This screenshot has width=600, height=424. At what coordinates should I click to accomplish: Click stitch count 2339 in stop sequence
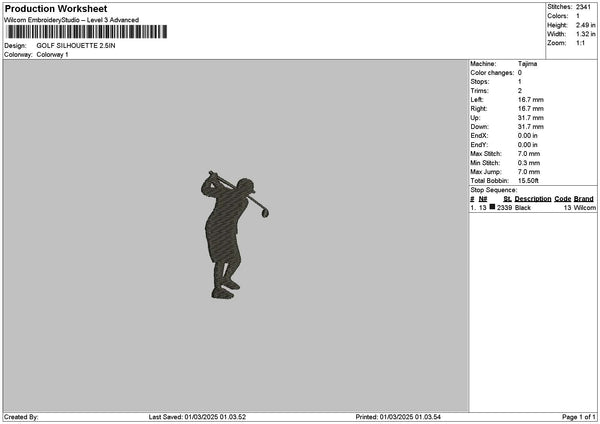[504, 208]
